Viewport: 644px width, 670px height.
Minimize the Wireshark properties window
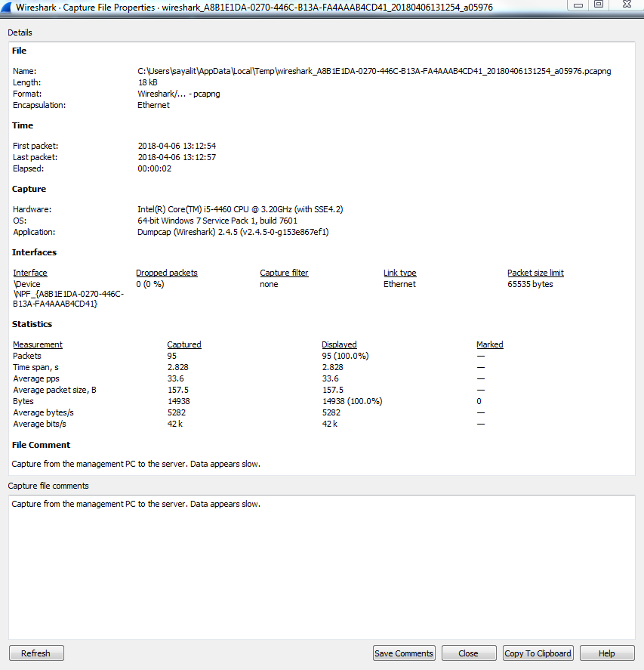pos(578,5)
